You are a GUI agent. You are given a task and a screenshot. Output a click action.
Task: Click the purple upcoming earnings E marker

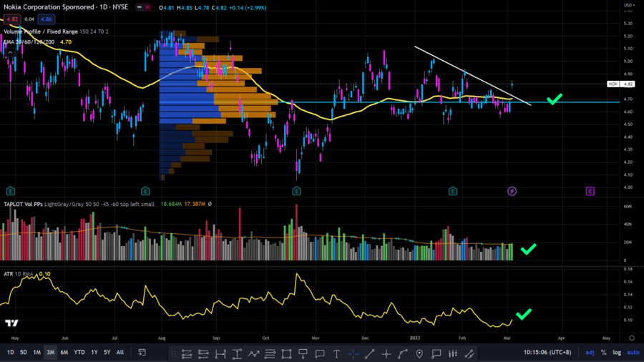[x=590, y=191]
